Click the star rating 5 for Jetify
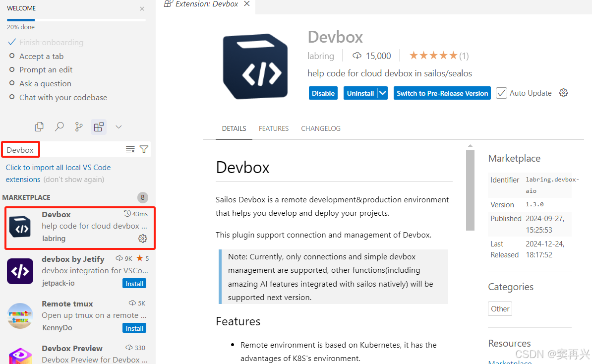 [x=143, y=258]
